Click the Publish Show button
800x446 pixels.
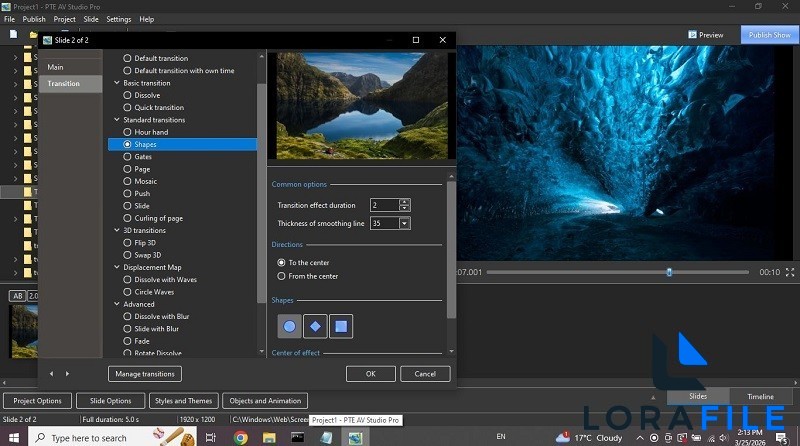769,35
